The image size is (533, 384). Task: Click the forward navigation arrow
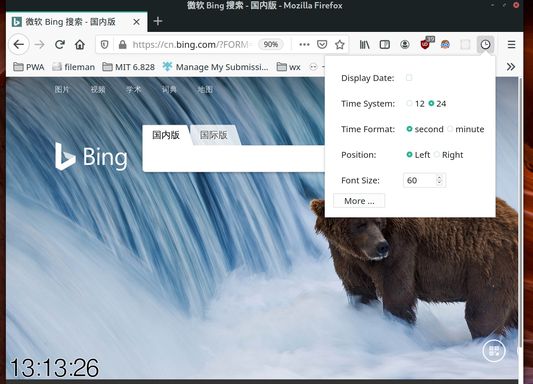point(39,45)
